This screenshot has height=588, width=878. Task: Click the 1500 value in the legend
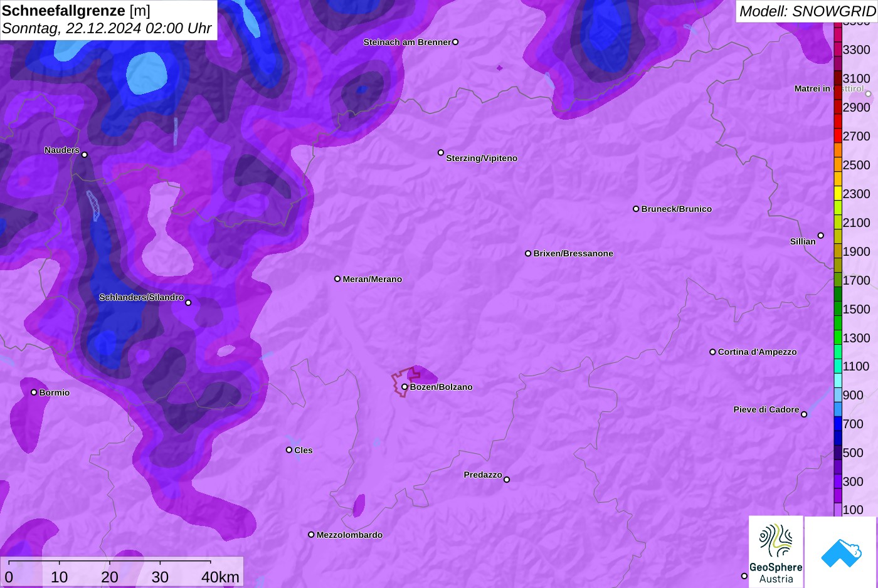[856, 309]
